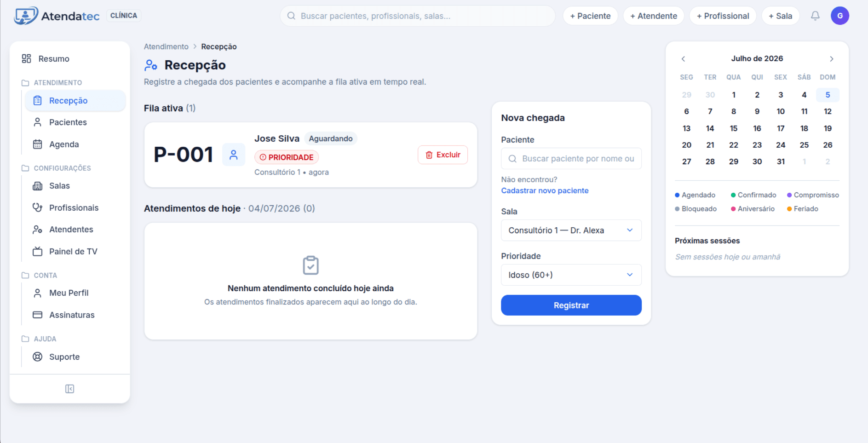This screenshot has height=443, width=868.
Task: Open Meu Perfil in the sidebar
Action: click(x=75, y=293)
